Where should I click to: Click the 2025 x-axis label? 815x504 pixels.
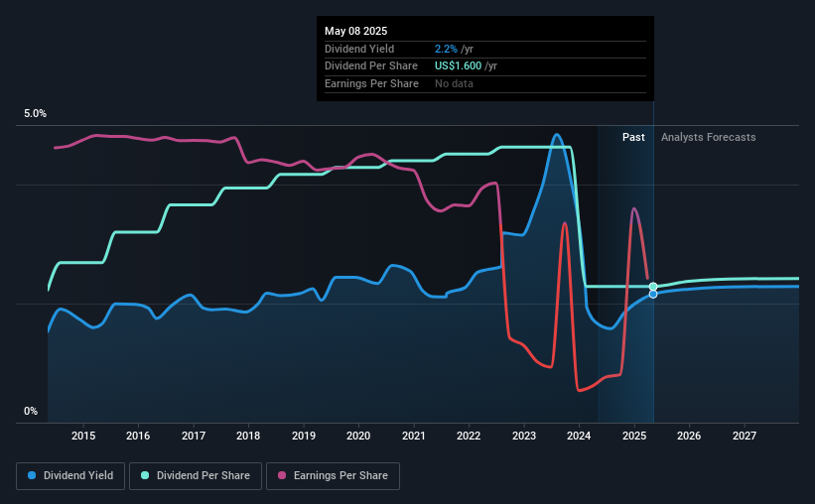(x=634, y=436)
